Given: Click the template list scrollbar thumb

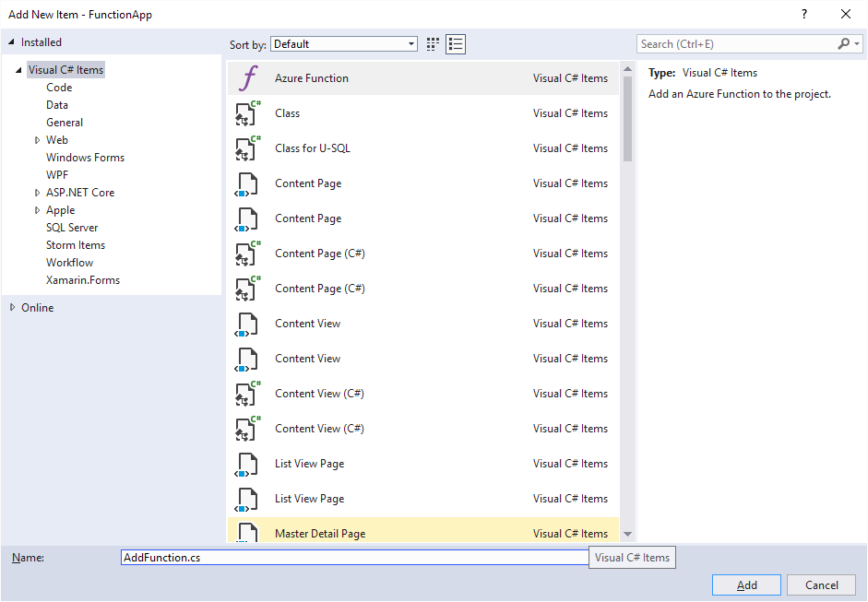Looking at the screenshot, I should pyautogui.click(x=627, y=119).
